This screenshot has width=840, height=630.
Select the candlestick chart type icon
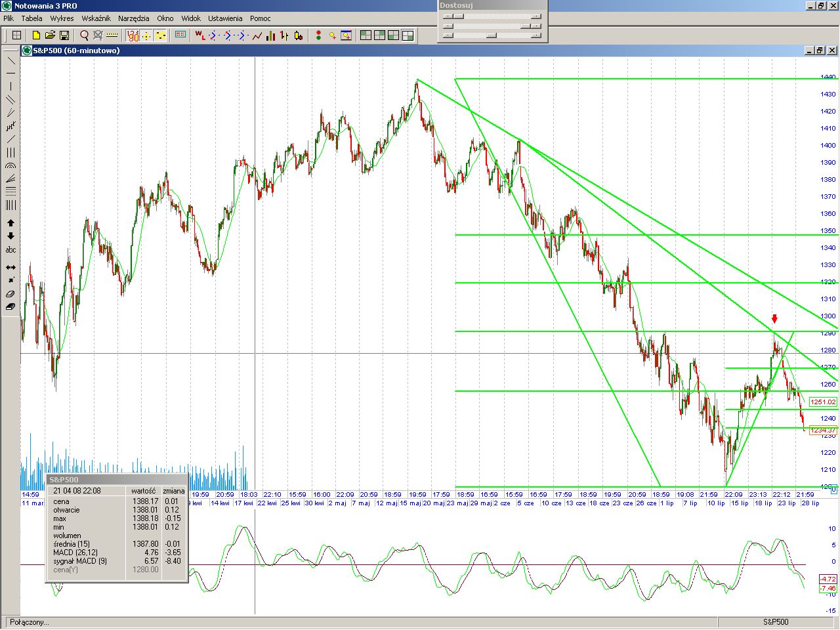pos(299,35)
